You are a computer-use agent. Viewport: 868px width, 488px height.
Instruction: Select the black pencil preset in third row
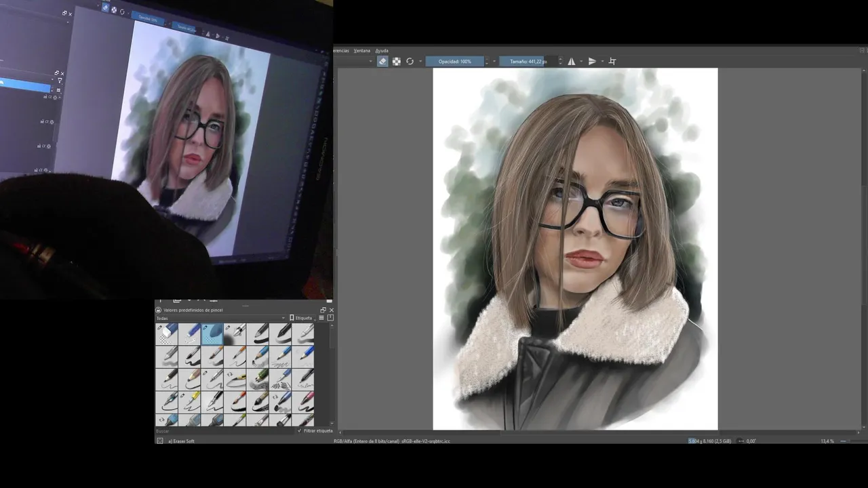coord(167,378)
